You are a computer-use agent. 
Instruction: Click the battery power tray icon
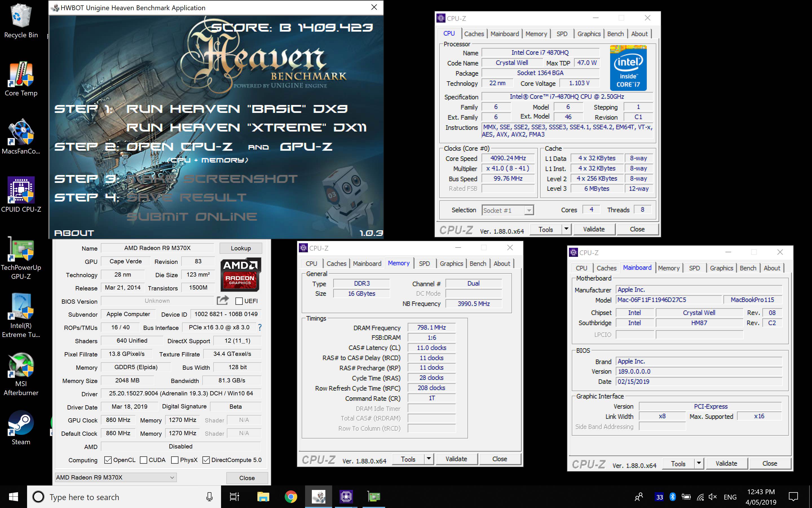[x=686, y=497]
